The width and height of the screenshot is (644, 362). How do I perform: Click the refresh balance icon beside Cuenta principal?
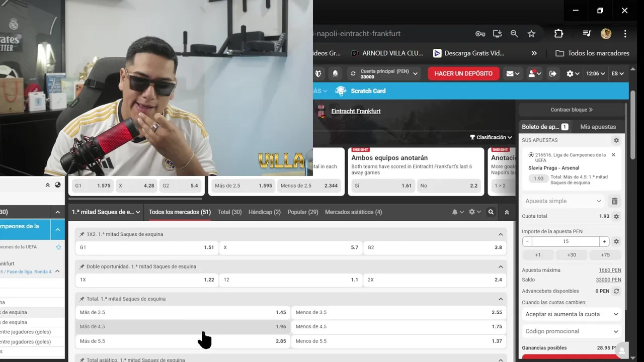353,73
